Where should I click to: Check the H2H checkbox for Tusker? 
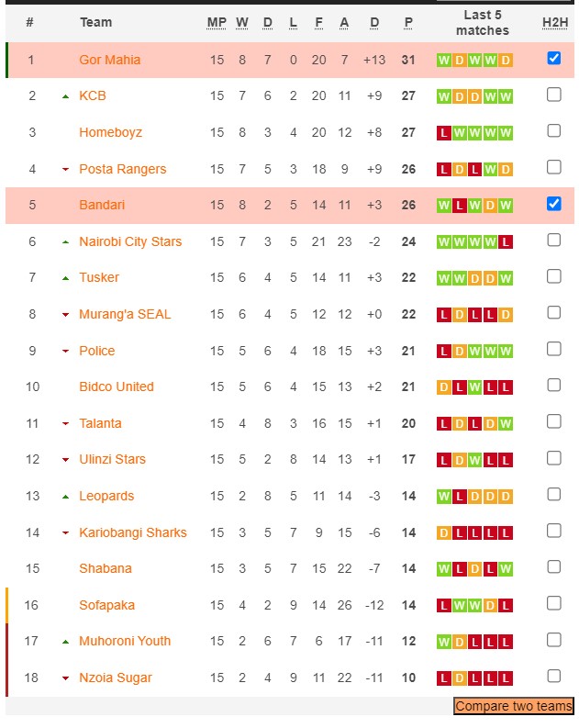point(554,276)
